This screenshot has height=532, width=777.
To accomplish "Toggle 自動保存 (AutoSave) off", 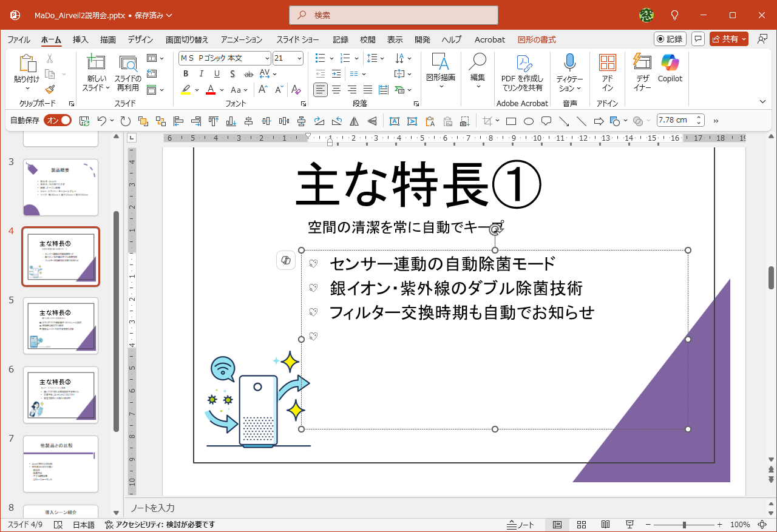I will (x=58, y=120).
